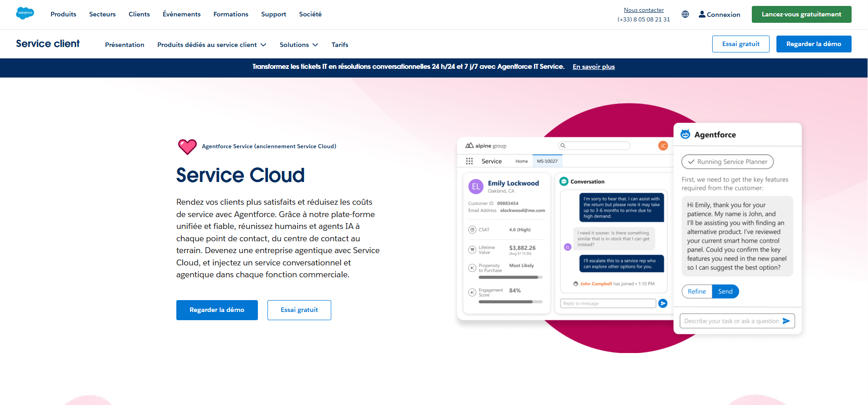Select the Home tab in mockup
Viewport: 868px width, 405px height.
522,161
